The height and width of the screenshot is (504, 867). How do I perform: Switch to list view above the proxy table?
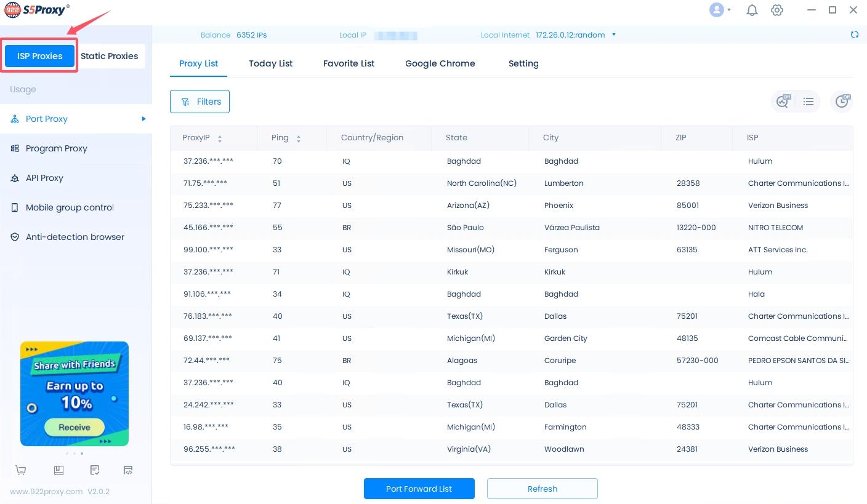click(809, 102)
